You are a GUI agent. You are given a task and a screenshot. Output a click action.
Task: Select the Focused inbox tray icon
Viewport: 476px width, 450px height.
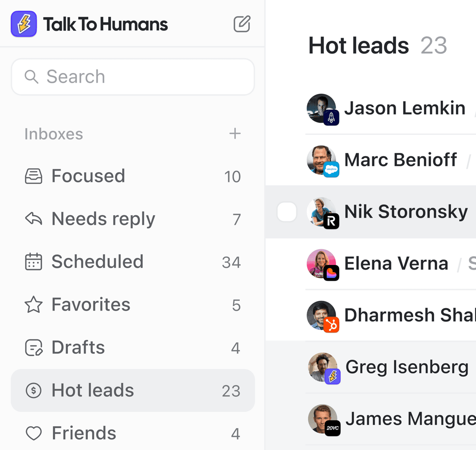(33, 176)
